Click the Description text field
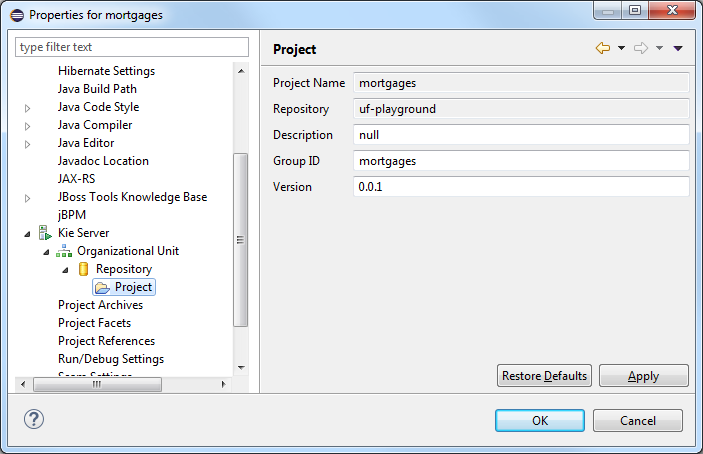This screenshot has height=454, width=703. (521, 135)
